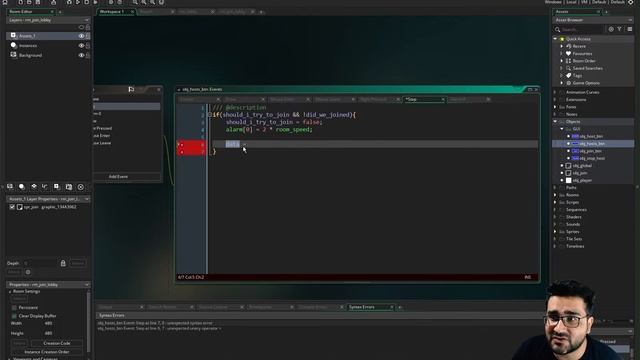The width and height of the screenshot is (640, 360).
Task: Click the error marker on code line 6
Action: click(182, 144)
